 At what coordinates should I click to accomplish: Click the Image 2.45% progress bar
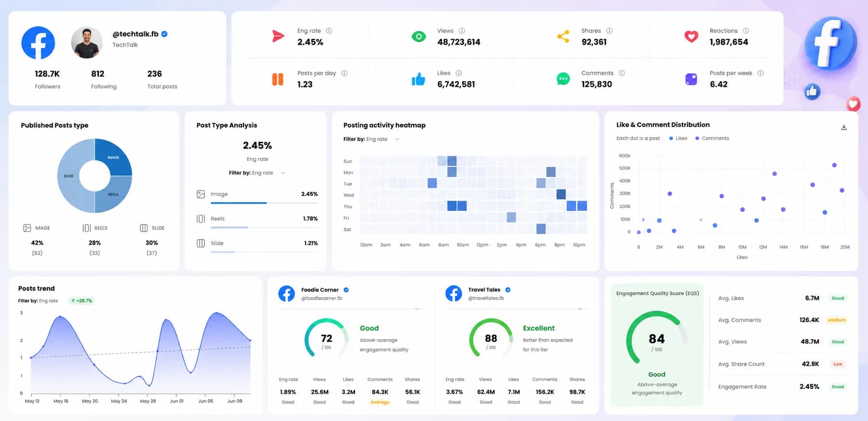(264, 203)
